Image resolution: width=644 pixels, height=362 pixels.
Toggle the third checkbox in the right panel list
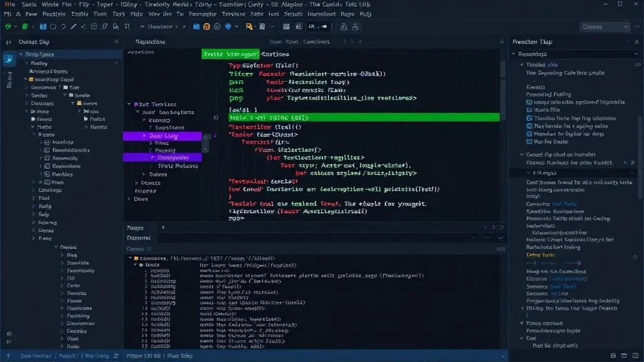[x=529, y=118]
